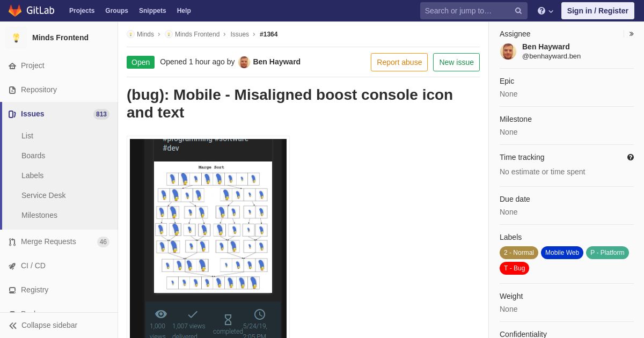Viewport: 644px width, 338px height.
Task: Click the T - Bug label
Action: point(514,268)
